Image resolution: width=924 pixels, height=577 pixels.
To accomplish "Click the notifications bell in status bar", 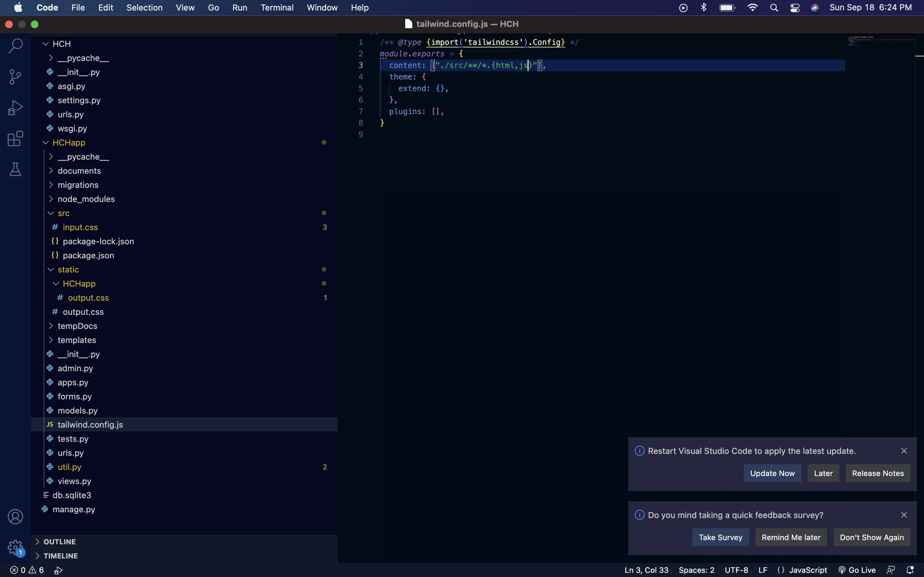I will pyautogui.click(x=910, y=570).
